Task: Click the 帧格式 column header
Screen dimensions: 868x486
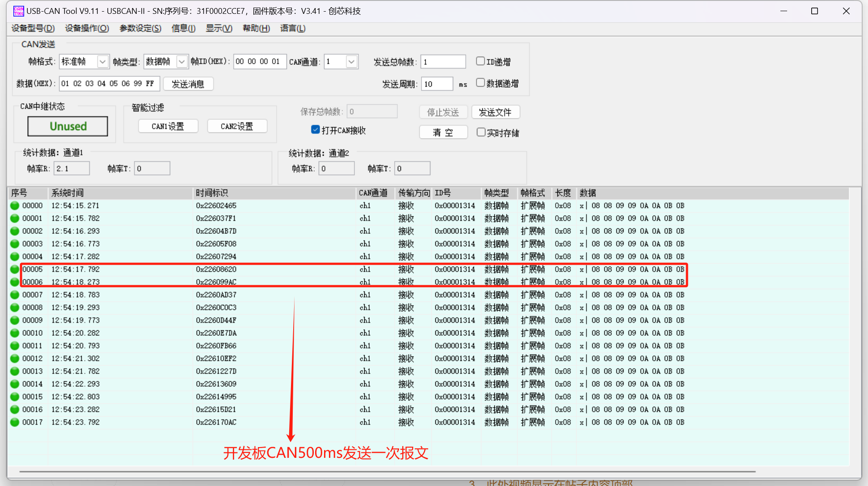Action: (535, 193)
